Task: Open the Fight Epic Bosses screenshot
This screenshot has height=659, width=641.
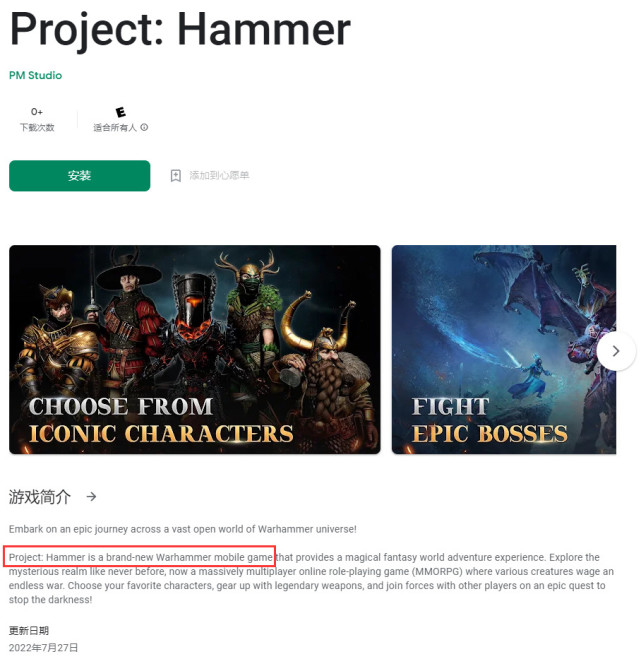Action: [x=504, y=349]
